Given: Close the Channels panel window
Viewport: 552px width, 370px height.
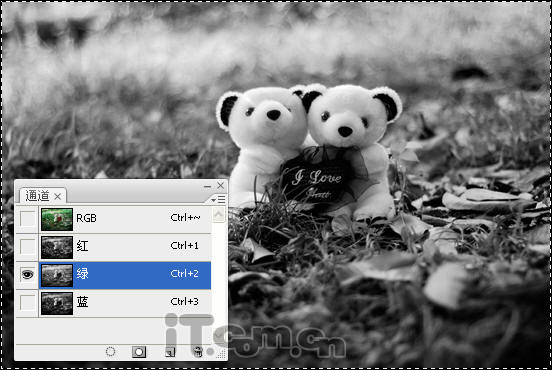Looking at the screenshot, I should click(221, 185).
